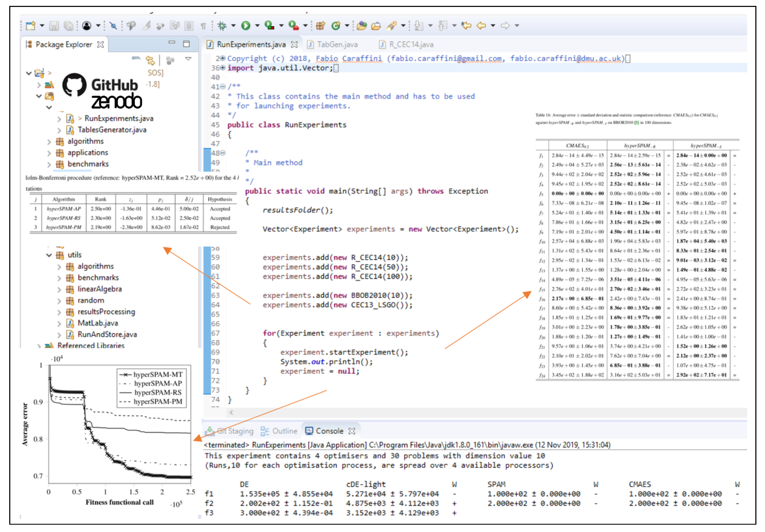The width and height of the screenshot is (765, 532).
Task: Click the Open Task folder icon
Action: [376, 26]
